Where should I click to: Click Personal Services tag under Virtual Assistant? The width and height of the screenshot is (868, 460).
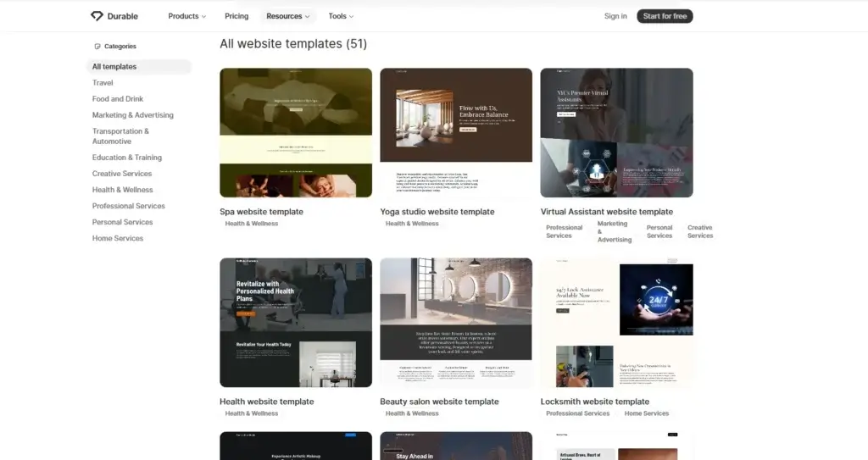[x=659, y=231]
